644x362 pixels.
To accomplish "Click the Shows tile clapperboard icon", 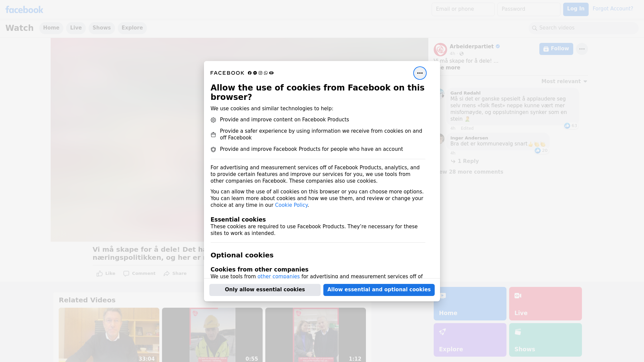I will [518, 332].
